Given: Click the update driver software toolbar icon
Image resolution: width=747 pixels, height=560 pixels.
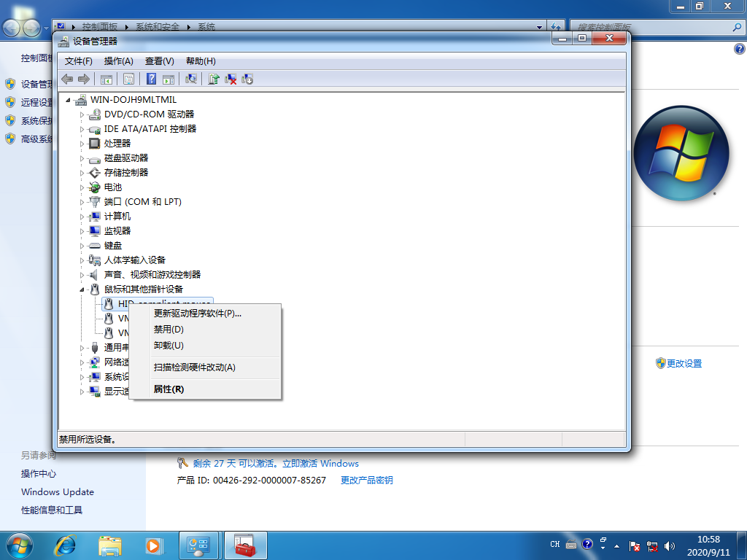Looking at the screenshot, I should [x=214, y=79].
